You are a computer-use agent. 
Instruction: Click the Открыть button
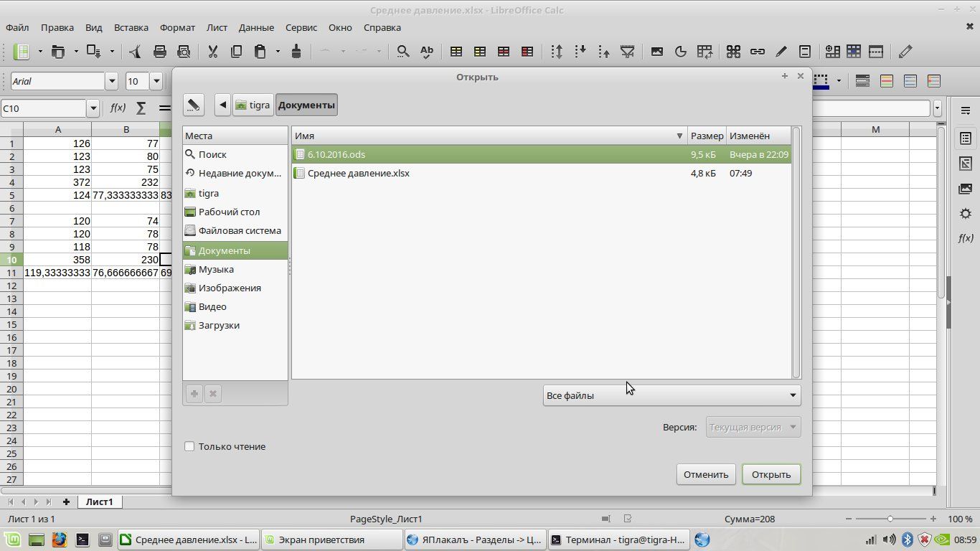(771, 474)
